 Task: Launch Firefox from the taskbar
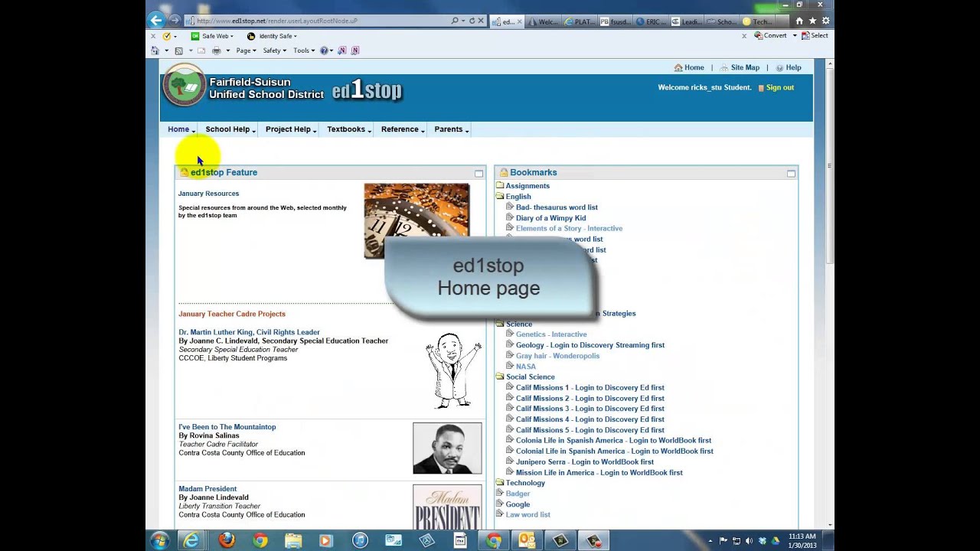[227, 540]
